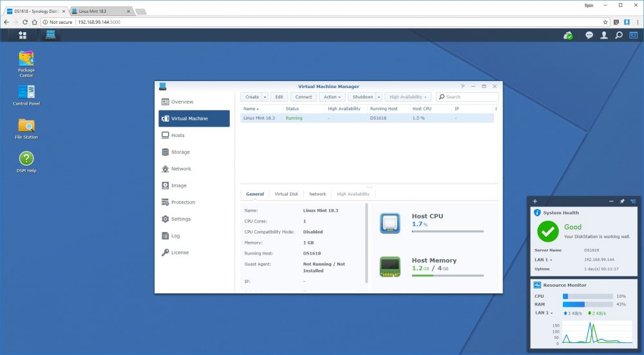Expand the Create button dropdown arrow
This screenshot has height=355, width=644.
coord(265,97)
